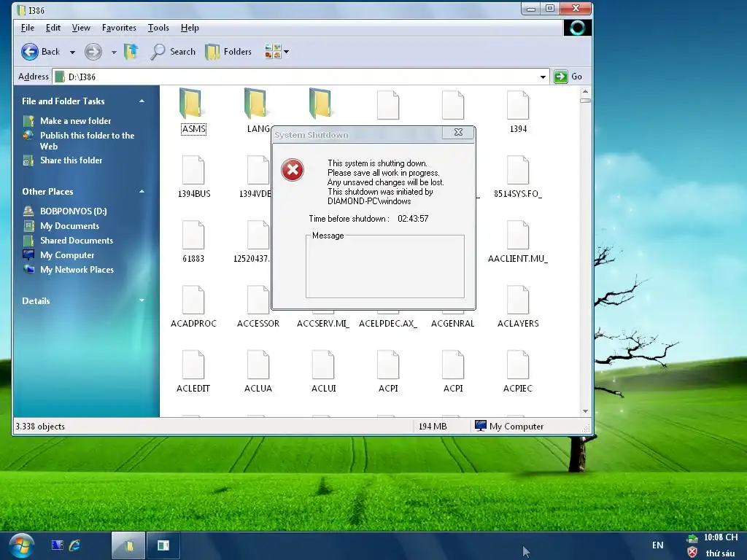This screenshot has width=747, height=560.
Task: Select the AACLIENT.MU_ file
Action: 518,241
